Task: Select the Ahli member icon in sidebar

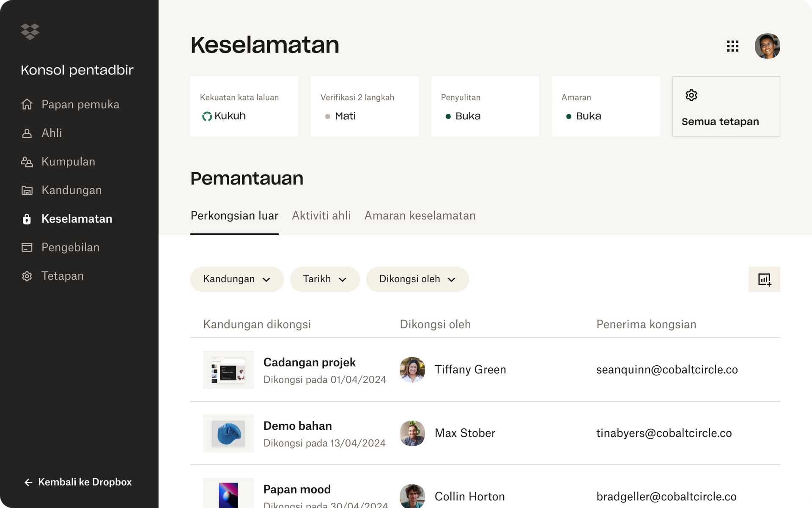Action: tap(27, 133)
